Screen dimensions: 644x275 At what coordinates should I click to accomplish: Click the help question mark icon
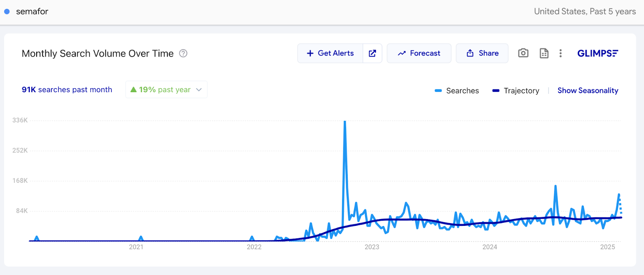pyautogui.click(x=183, y=54)
